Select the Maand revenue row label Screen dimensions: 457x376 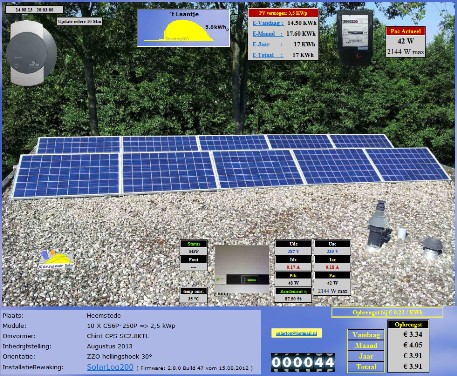coord(366,345)
